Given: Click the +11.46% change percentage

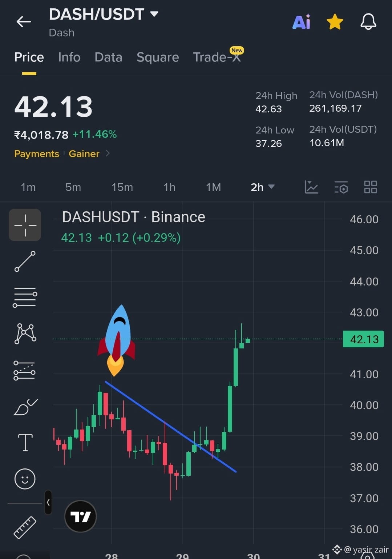Looking at the screenshot, I should point(94,134).
